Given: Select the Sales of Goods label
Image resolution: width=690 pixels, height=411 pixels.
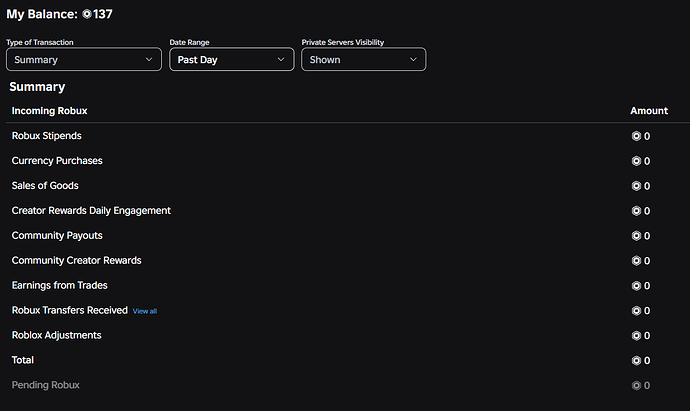Looking at the screenshot, I should 45,186.
